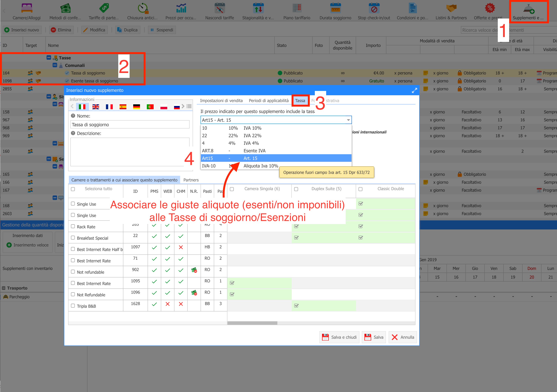Select English language flag
557x392 pixels.
tap(96, 107)
